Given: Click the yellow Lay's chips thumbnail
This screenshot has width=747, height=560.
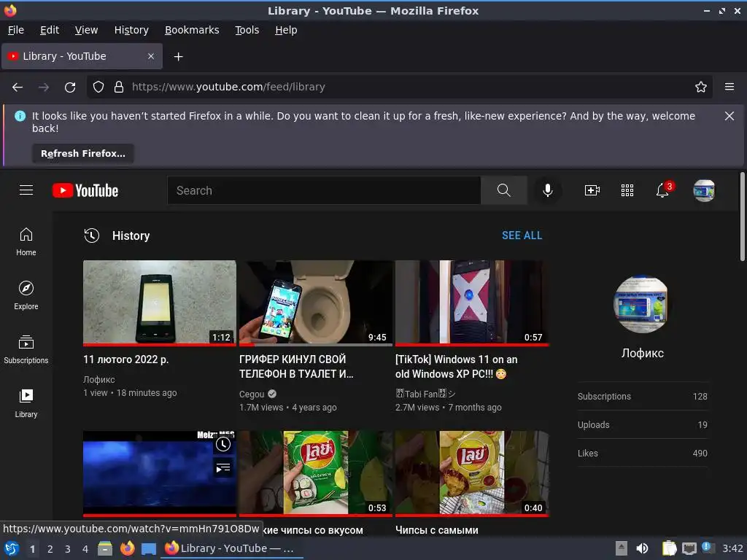Looking at the screenshot, I should pyautogui.click(x=472, y=472).
